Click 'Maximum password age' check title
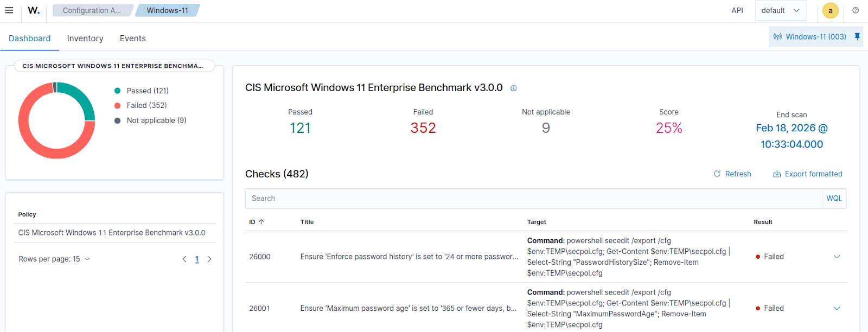Viewport: 868px width, 332px height. (x=409, y=309)
